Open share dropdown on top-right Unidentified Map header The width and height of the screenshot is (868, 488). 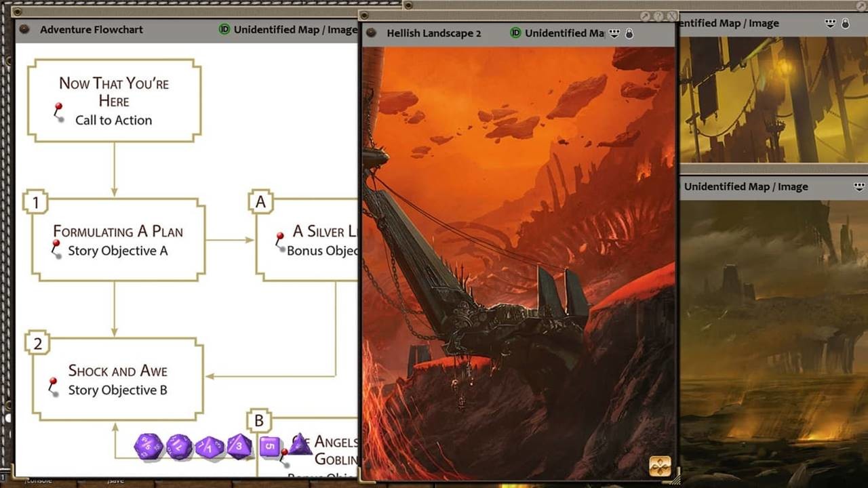830,23
